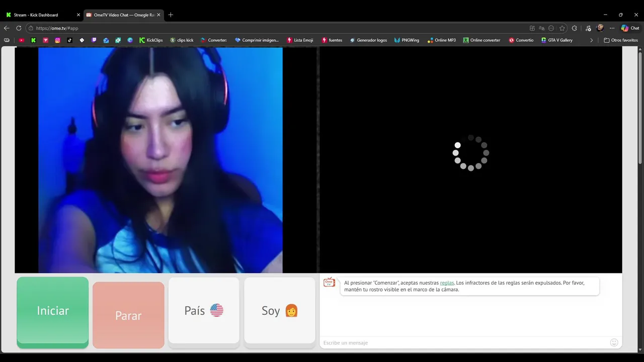Open the reglas rules link

pos(447,283)
